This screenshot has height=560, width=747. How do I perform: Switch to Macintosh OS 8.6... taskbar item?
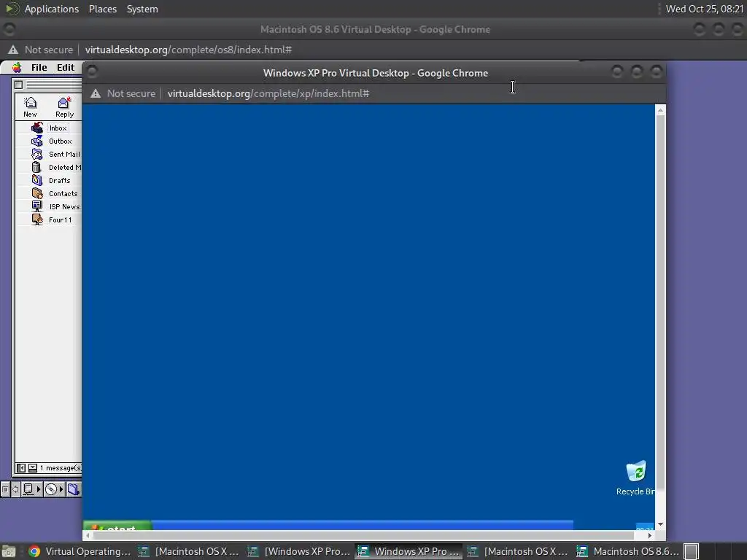click(x=628, y=551)
